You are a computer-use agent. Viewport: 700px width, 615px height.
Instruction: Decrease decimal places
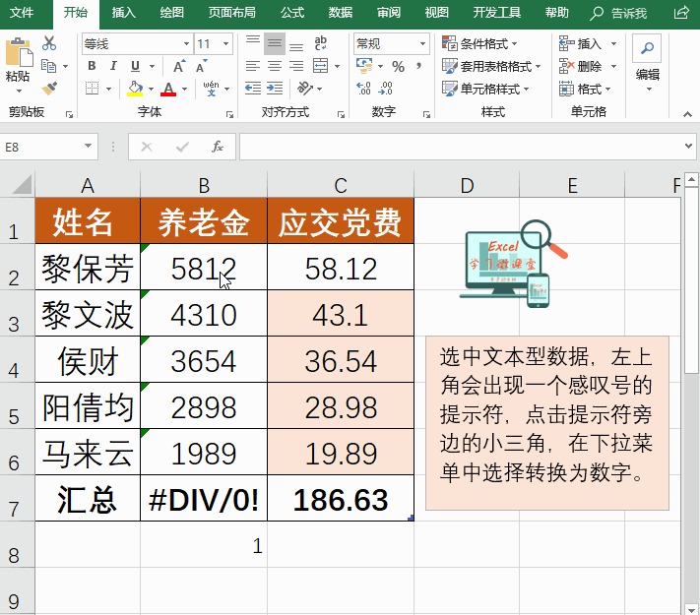coord(385,89)
